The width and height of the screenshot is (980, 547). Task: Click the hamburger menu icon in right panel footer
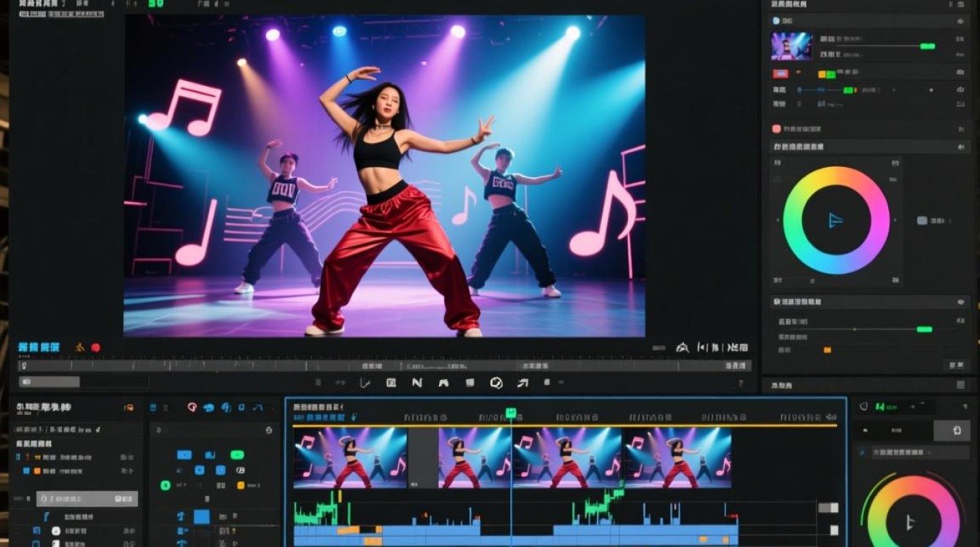pos(960,384)
